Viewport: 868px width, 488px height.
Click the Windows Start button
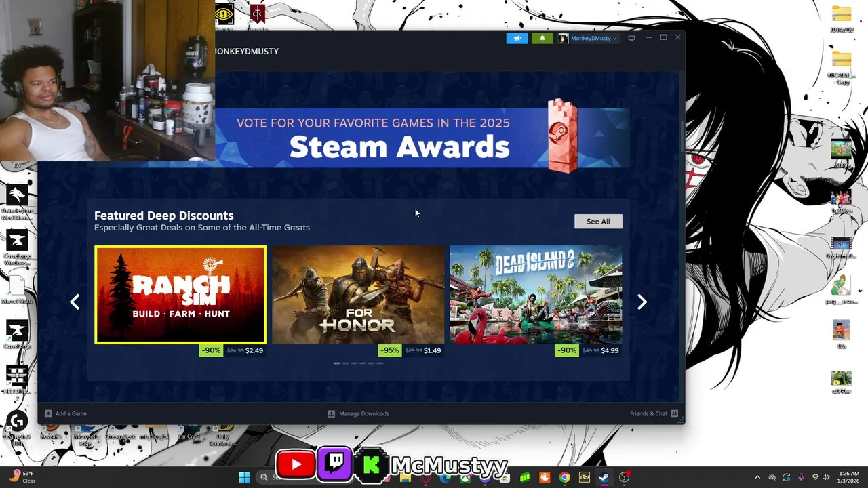point(244,477)
